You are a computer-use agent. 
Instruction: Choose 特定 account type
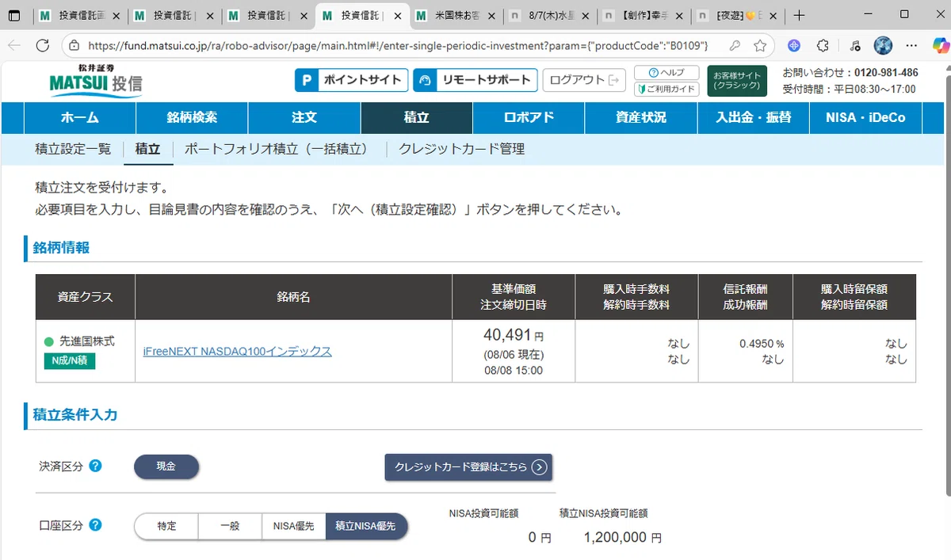pyautogui.click(x=166, y=526)
